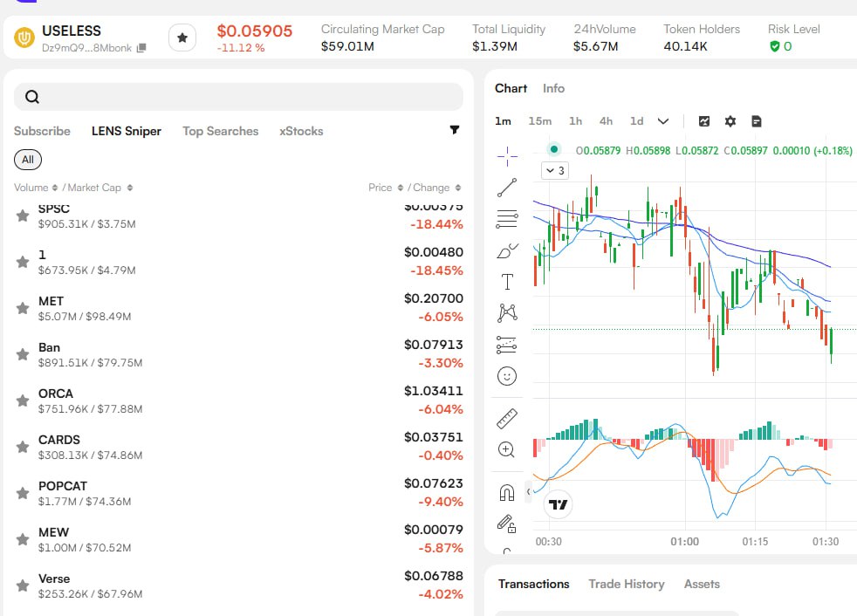857x616 pixels.
Task: Favorite USELESS token with star button
Action: (x=182, y=38)
